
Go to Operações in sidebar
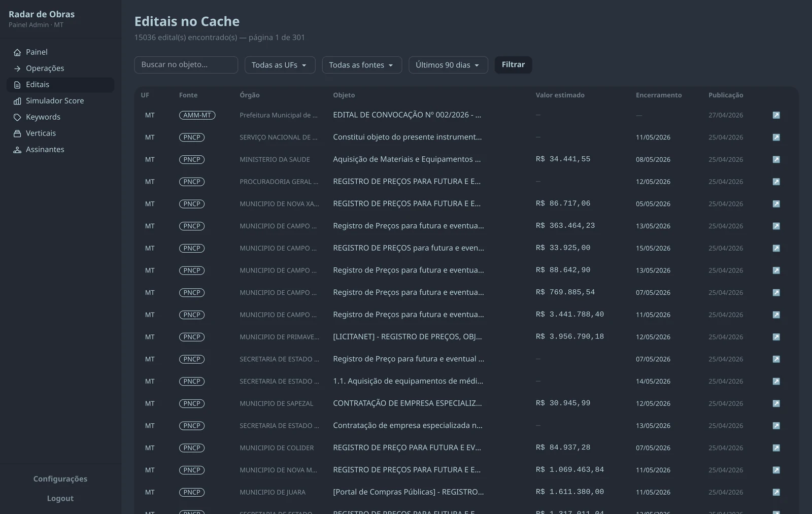(x=60, y=68)
